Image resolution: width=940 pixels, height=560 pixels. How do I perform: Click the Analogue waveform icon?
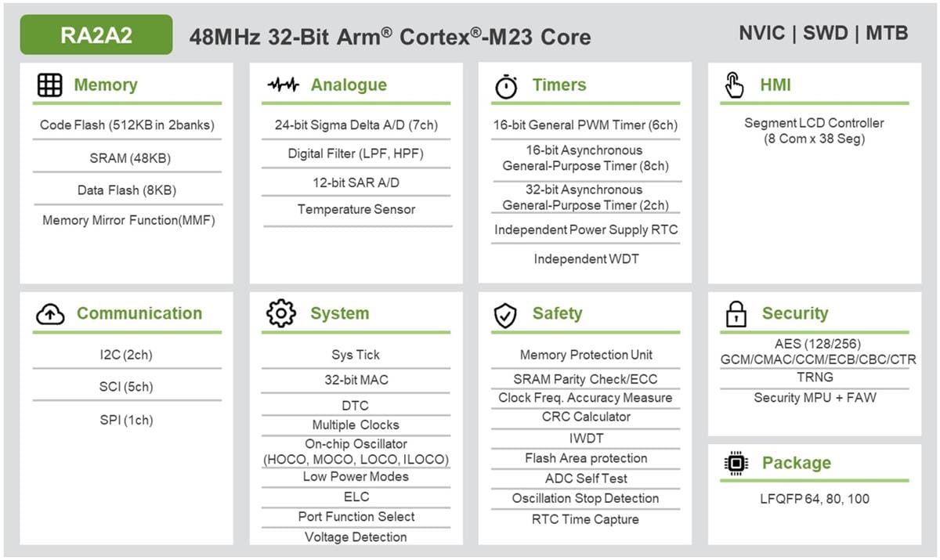[x=283, y=85]
